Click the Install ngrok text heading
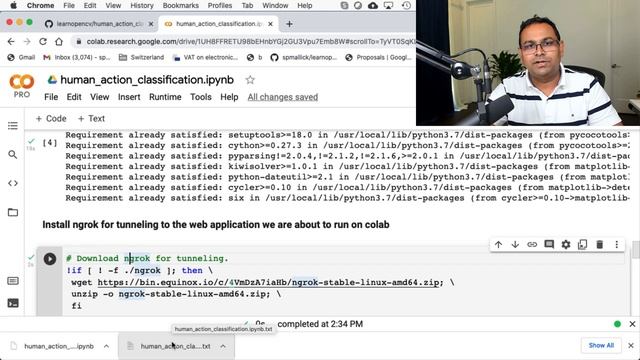Image resolution: width=640 pixels, height=360 pixels. pos(216,225)
